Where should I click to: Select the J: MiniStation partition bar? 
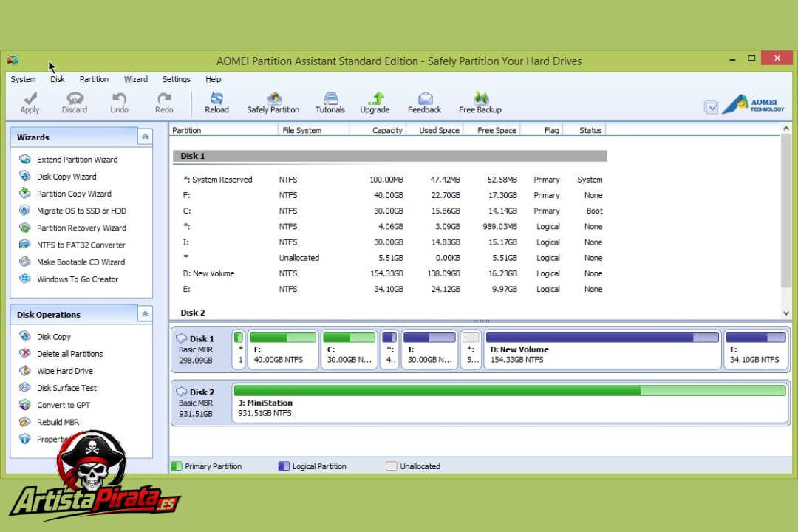pos(510,403)
